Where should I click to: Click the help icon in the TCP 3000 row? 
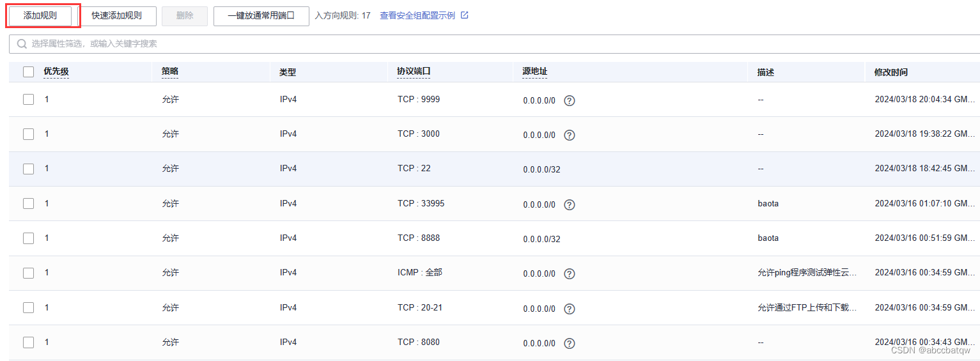click(570, 135)
